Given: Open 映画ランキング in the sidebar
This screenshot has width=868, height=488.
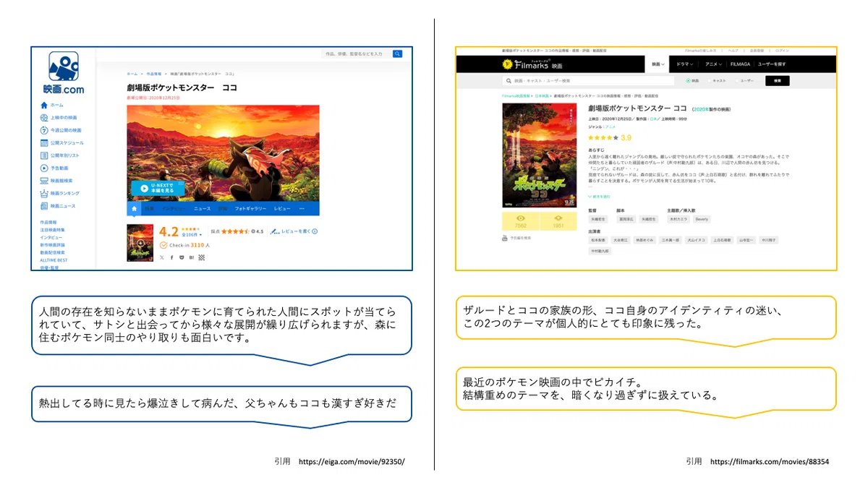Looking at the screenshot, I should [60, 193].
